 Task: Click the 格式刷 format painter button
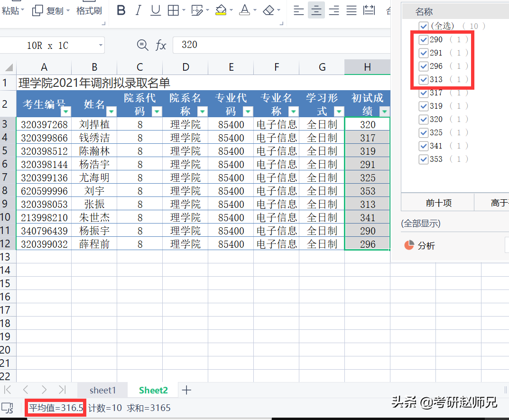pyautogui.click(x=89, y=10)
